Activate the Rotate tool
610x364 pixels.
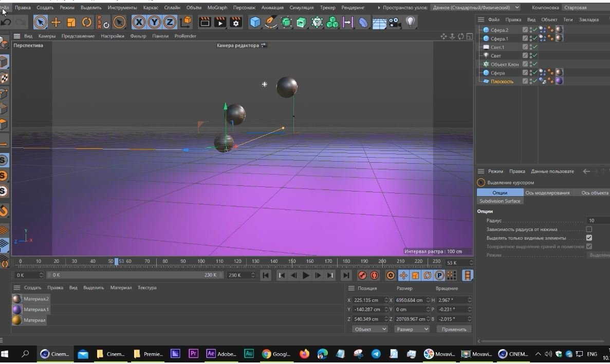86,22
